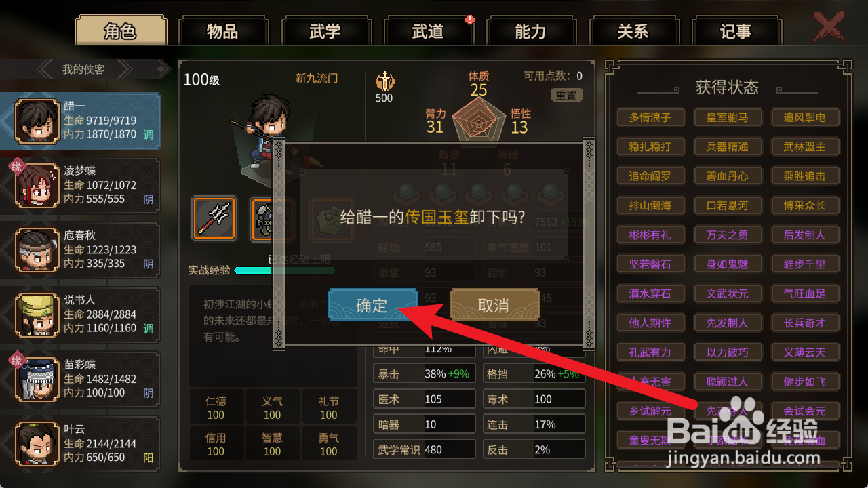The width and height of the screenshot is (868, 488).
Task: Open the 武道 tab with alert badge
Action: (x=428, y=32)
